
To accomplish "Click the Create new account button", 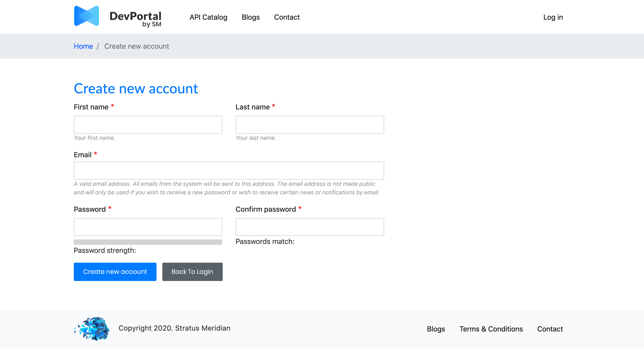I will click(115, 272).
